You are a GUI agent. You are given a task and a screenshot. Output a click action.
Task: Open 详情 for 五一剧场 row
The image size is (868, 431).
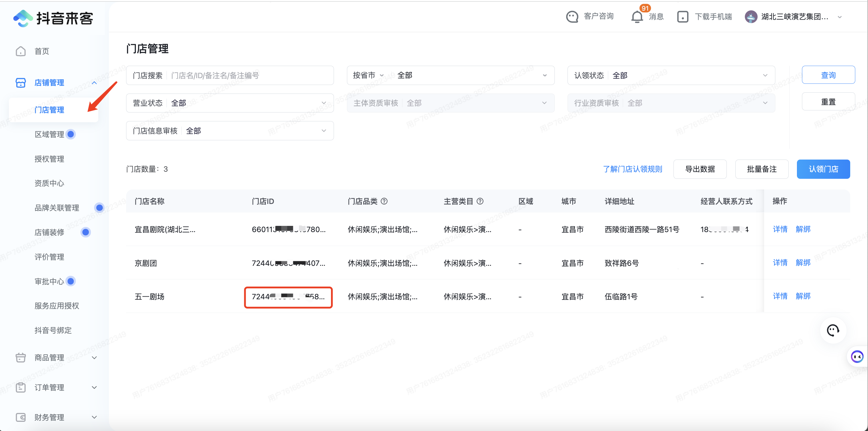pyautogui.click(x=780, y=296)
